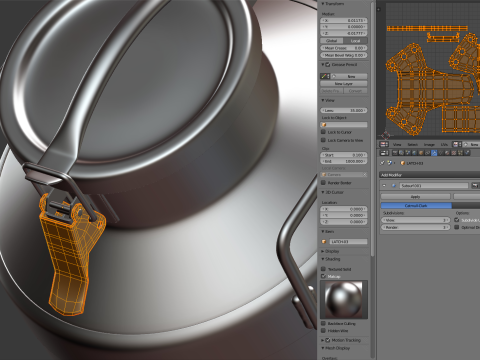Open the World properties tab icon
The image size is (480, 360).
[414, 153]
